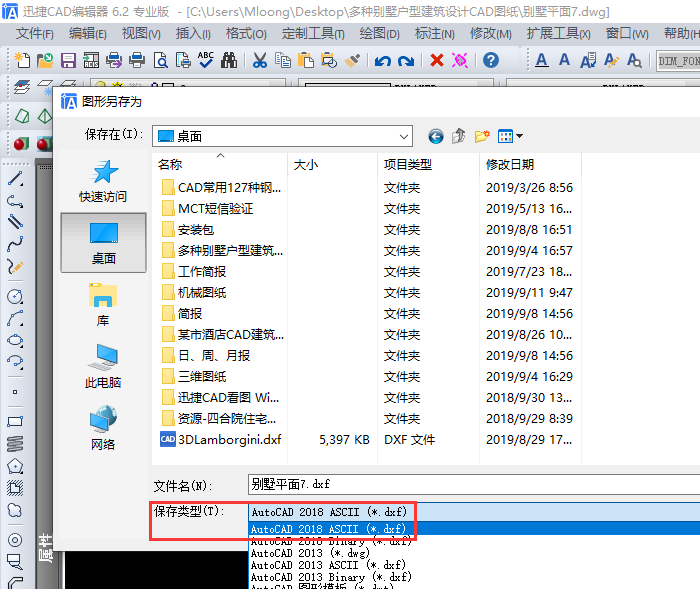Select the Rectangle drawing tool
Screen dimensions: 700x589
click(15, 422)
